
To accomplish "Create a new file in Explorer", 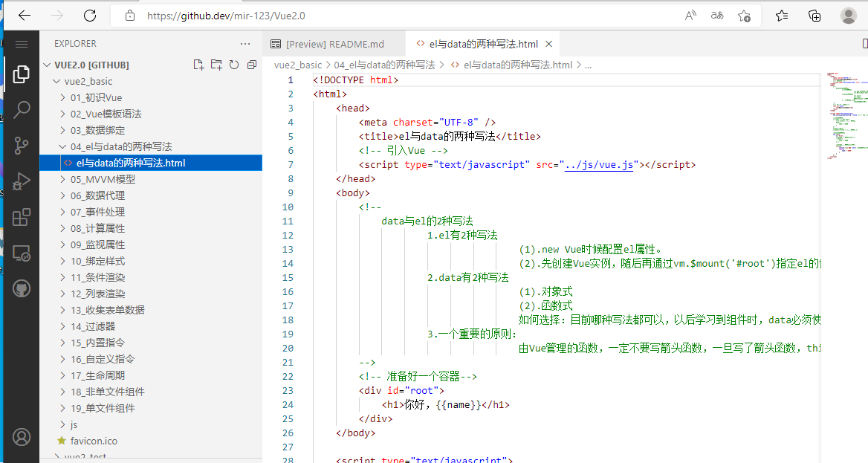I will [198, 65].
